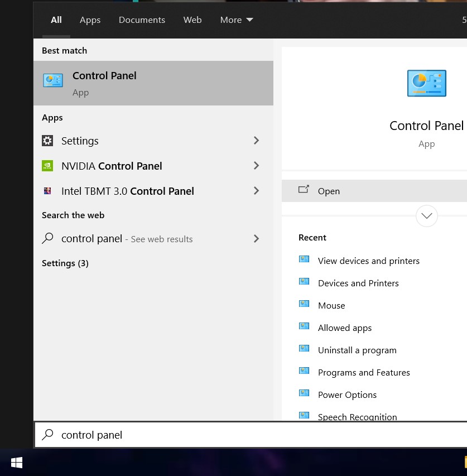
Task: Click the icon beside Power Options
Action: 304,393
